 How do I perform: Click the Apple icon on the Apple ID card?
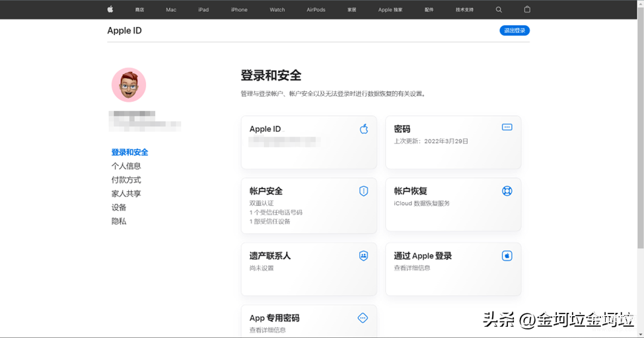[364, 129]
